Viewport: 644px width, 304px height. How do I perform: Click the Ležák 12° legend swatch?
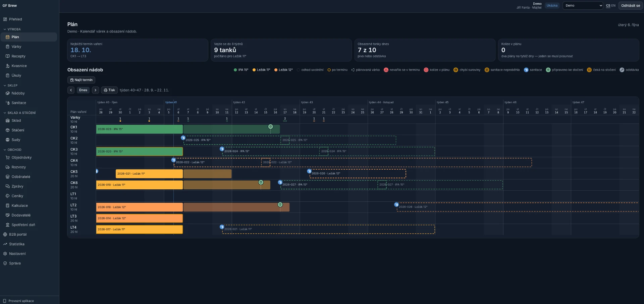(276, 70)
